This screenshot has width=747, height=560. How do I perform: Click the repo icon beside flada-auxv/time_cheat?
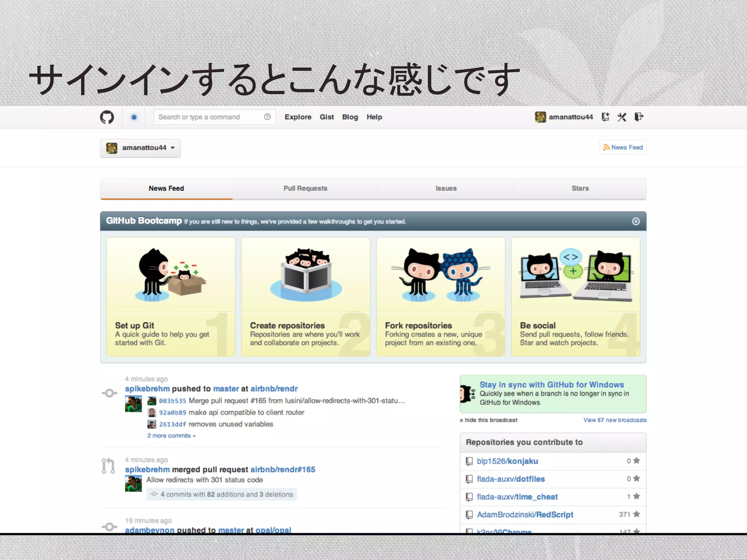pos(469,497)
